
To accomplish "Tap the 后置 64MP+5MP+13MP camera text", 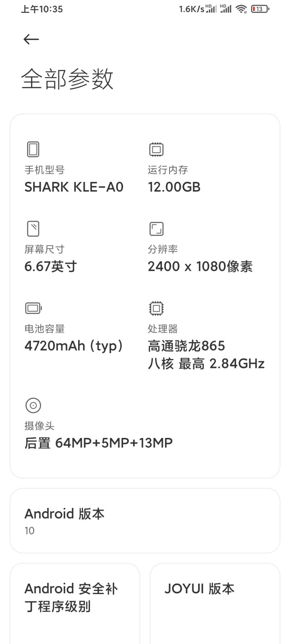I will pyautogui.click(x=99, y=443).
